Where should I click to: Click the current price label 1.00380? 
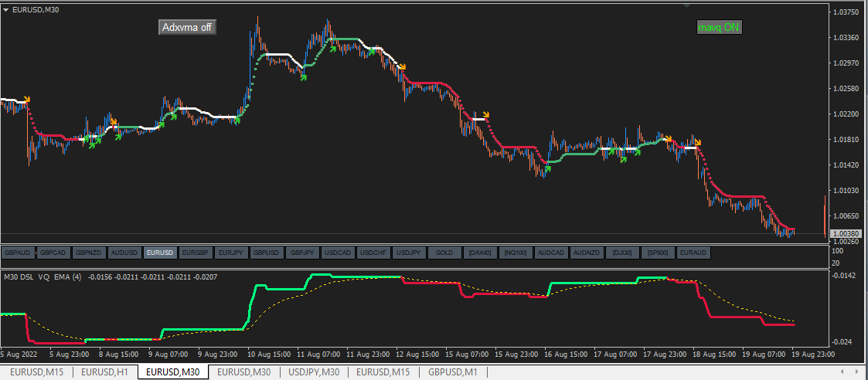844,233
